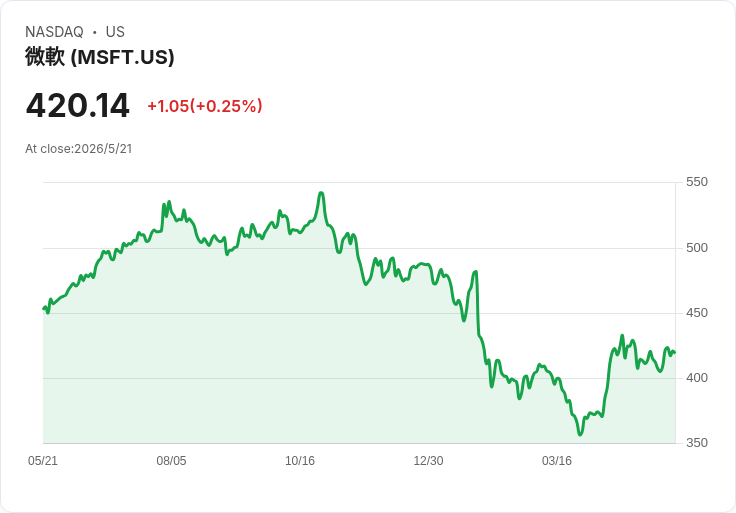Click the 350 y-axis price label
The image size is (736, 513).
pos(697,443)
